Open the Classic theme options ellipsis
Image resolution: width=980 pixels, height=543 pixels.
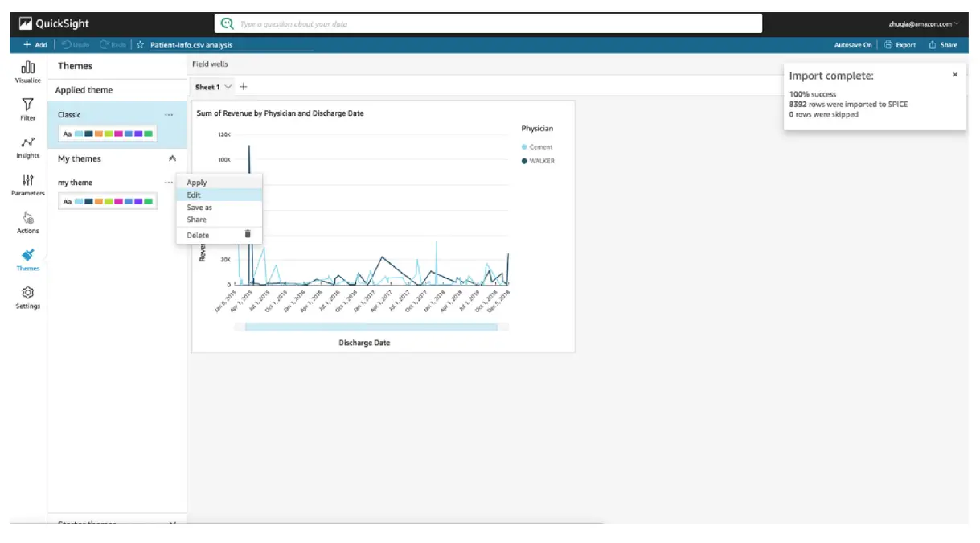[169, 115]
